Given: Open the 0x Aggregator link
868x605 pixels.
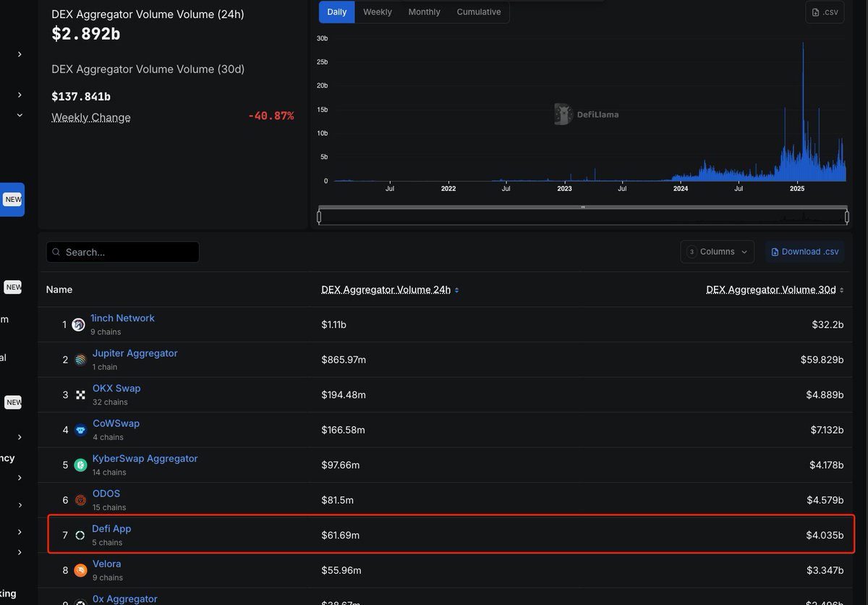Looking at the screenshot, I should point(124,599).
